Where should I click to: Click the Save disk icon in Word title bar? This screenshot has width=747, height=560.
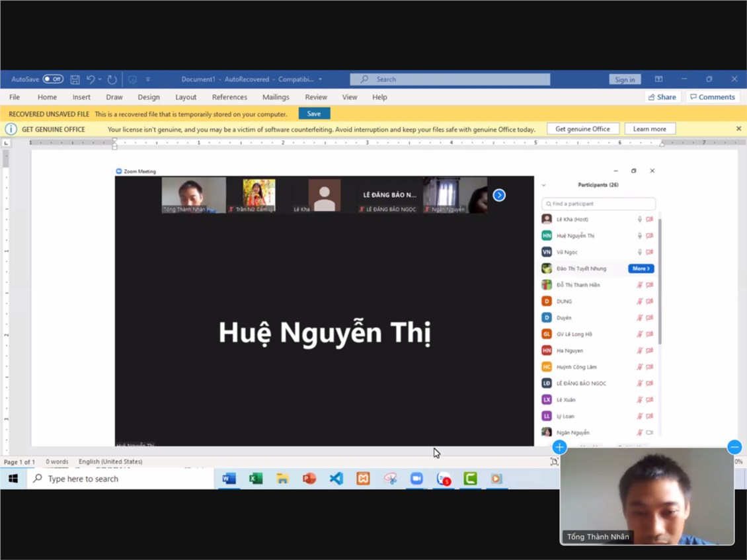[x=75, y=79]
